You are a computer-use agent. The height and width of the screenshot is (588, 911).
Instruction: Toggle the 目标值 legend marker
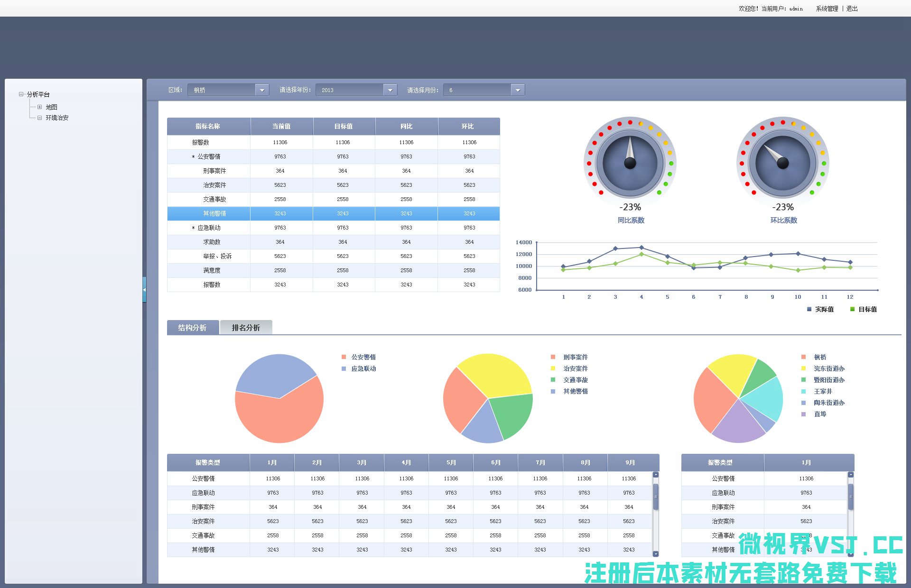pos(852,309)
